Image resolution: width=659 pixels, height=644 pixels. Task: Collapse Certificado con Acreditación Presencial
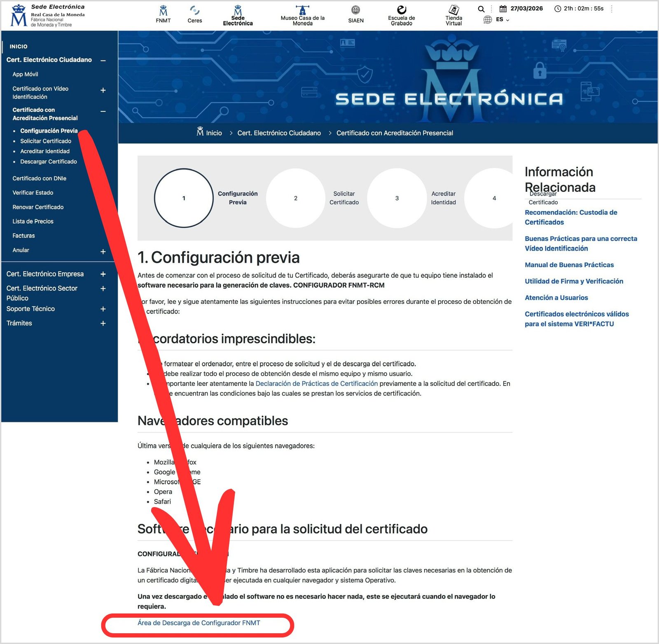[103, 111]
